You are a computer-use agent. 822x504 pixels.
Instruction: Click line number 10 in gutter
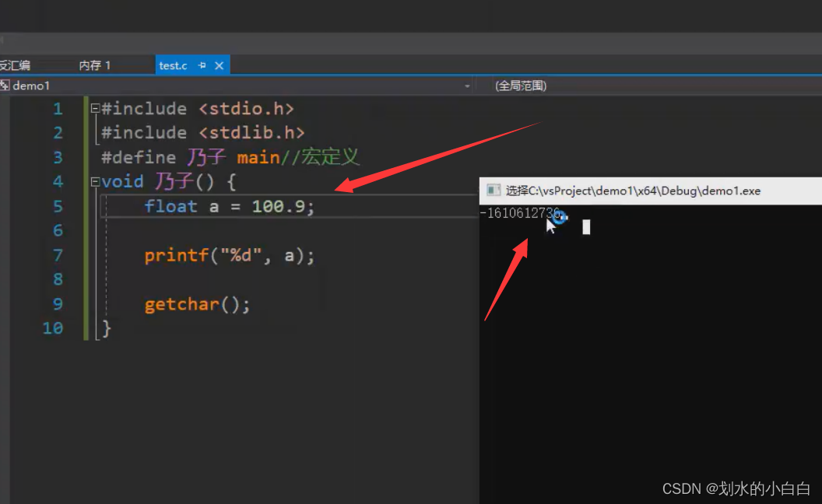point(52,328)
